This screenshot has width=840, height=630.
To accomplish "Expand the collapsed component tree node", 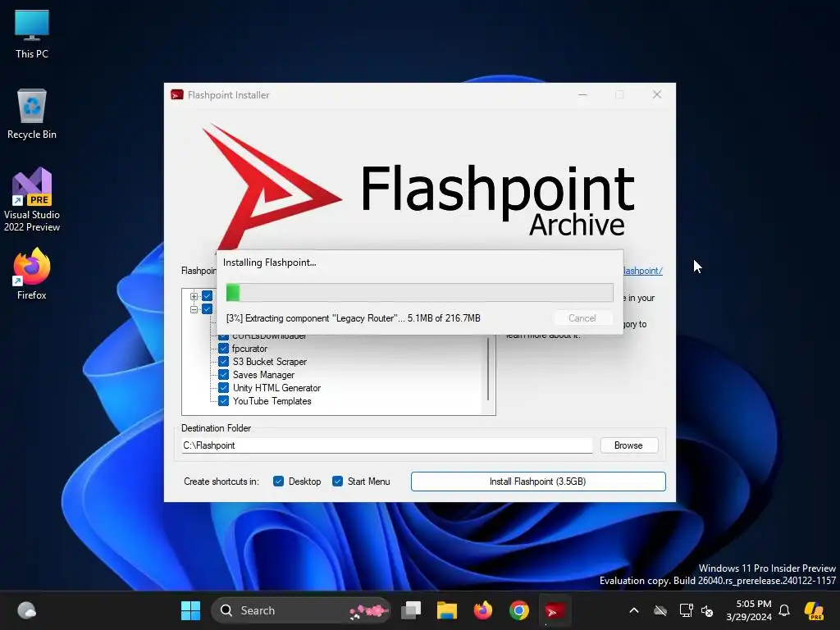I will 194,296.
